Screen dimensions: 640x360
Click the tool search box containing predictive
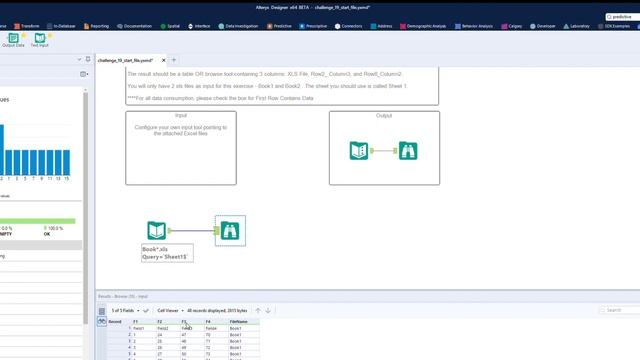[623, 17]
